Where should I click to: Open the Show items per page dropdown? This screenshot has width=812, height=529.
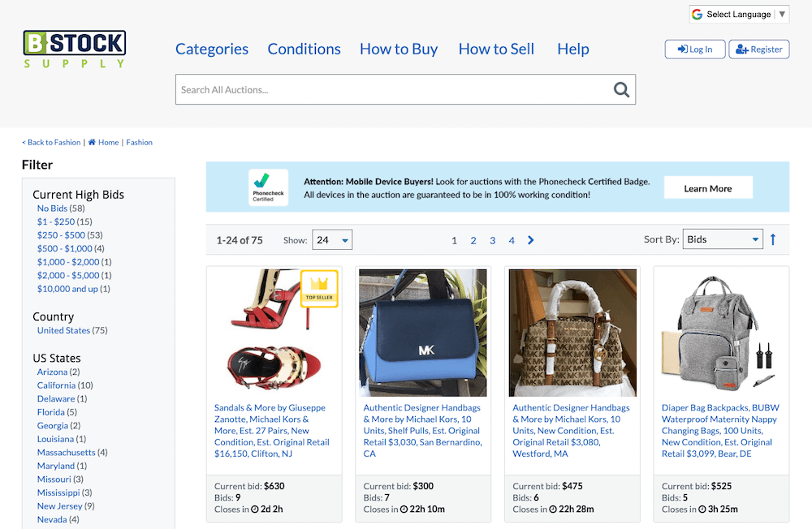pos(333,240)
